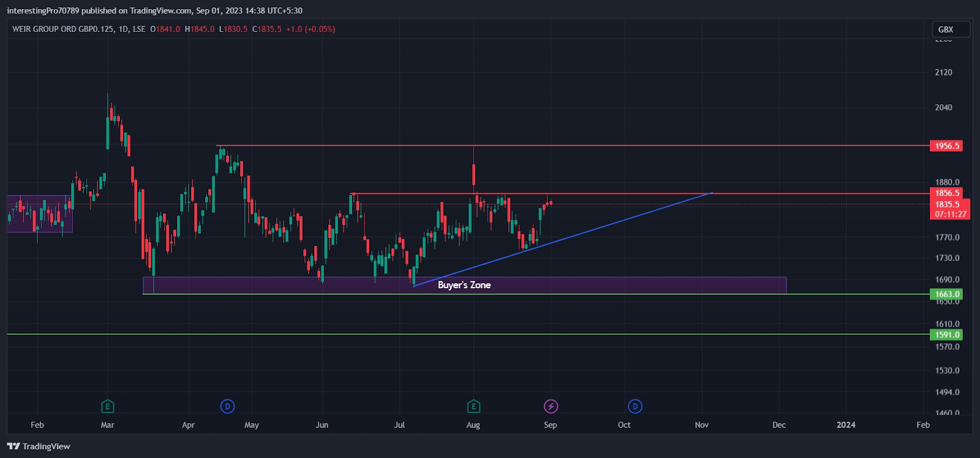
Task: Click the Dec label on the time axis
Action: coord(778,425)
